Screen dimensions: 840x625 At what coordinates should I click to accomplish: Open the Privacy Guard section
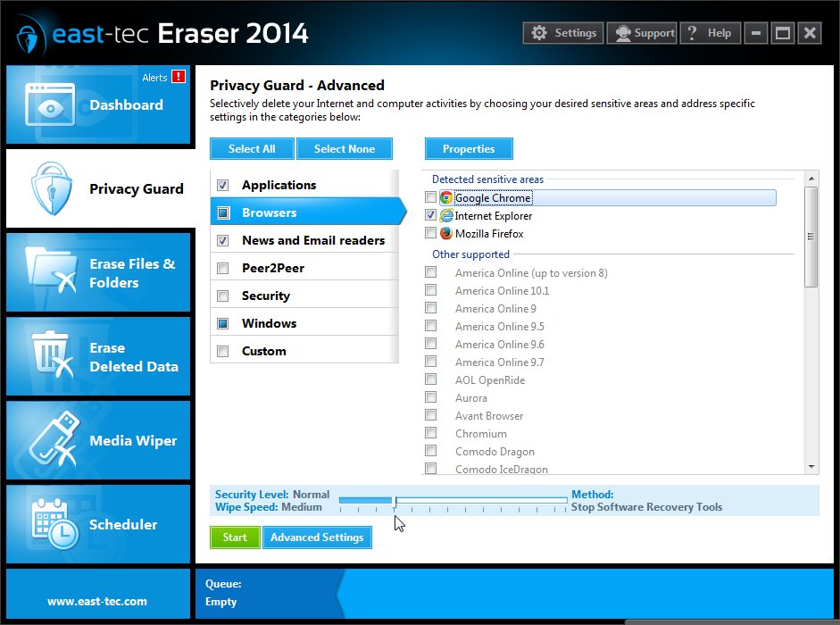(x=101, y=188)
